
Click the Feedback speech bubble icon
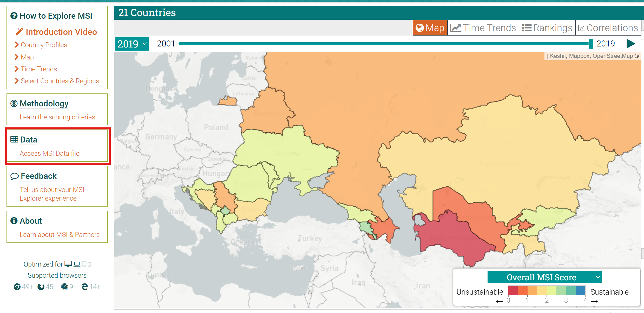tap(14, 176)
